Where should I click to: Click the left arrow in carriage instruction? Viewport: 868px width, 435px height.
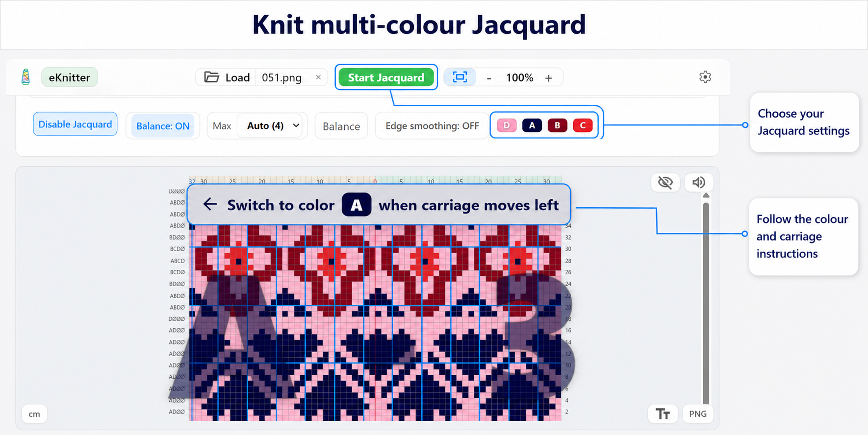pos(210,204)
